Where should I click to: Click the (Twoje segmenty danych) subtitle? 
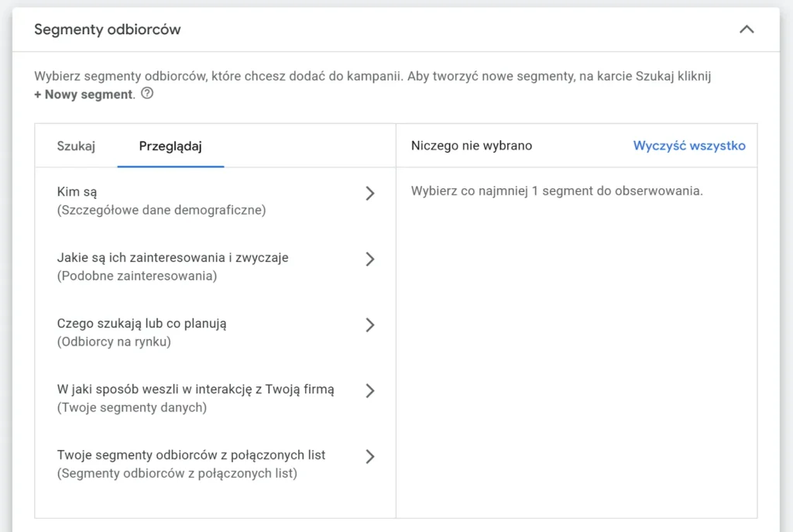[132, 407]
